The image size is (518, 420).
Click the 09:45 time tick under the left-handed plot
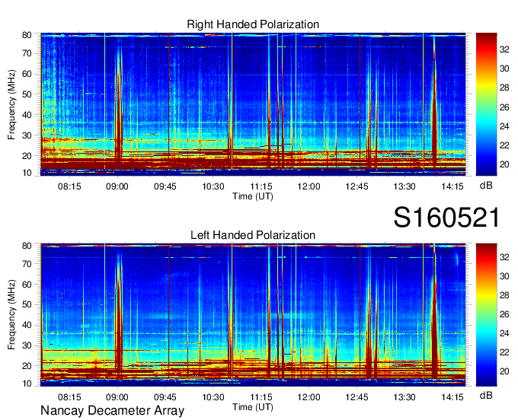click(165, 397)
